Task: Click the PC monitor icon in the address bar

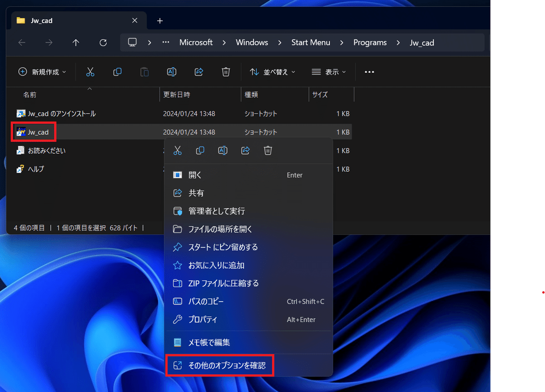Action: (x=132, y=42)
